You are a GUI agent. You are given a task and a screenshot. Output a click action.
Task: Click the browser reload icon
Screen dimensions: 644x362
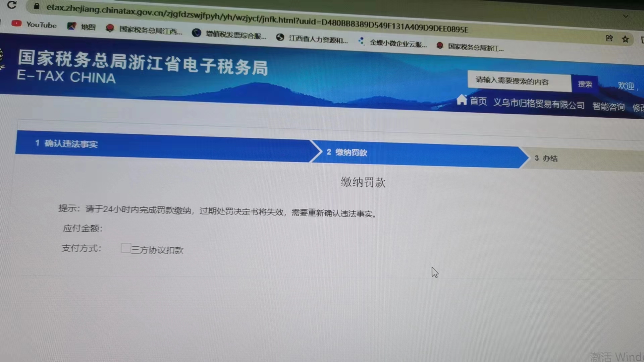click(12, 5)
